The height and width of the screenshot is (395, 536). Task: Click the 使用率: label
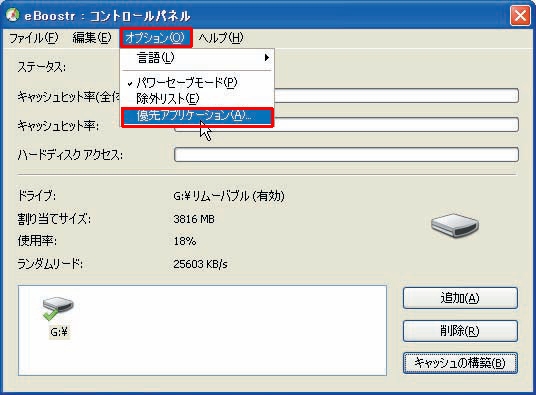tap(37, 241)
